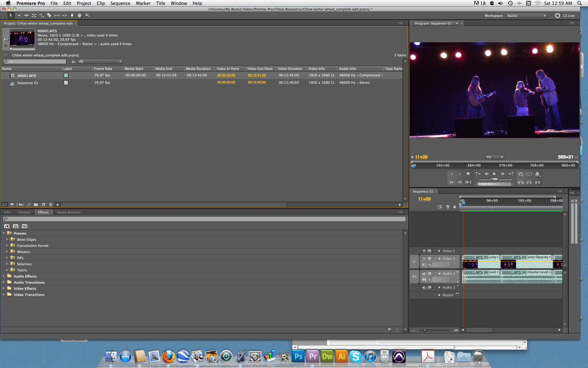588x368 pixels.
Task: Open the Clip menu
Action: pos(100,3)
